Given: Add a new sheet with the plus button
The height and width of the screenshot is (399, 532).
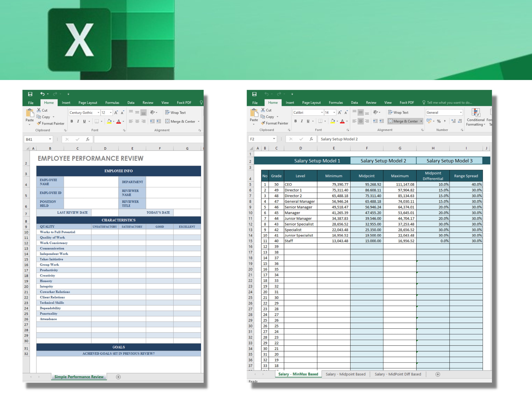Looking at the screenshot, I should (x=437, y=374).
